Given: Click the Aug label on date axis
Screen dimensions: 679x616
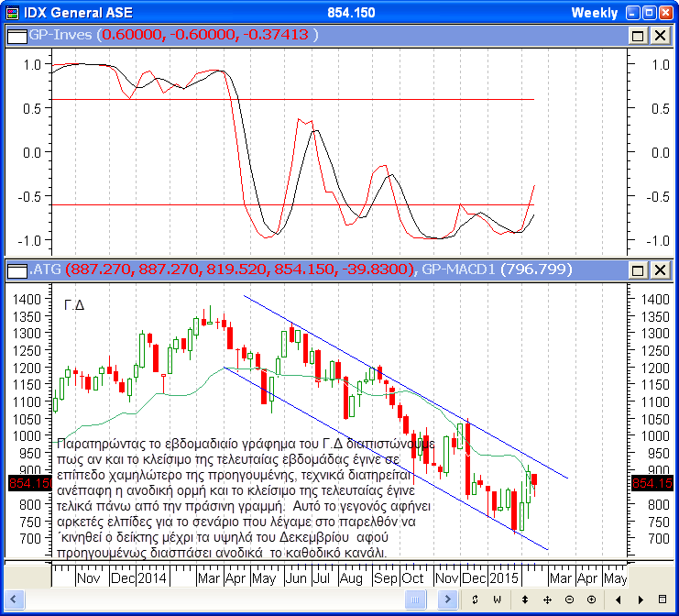Looking at the screenshot, I should [351, 578].
